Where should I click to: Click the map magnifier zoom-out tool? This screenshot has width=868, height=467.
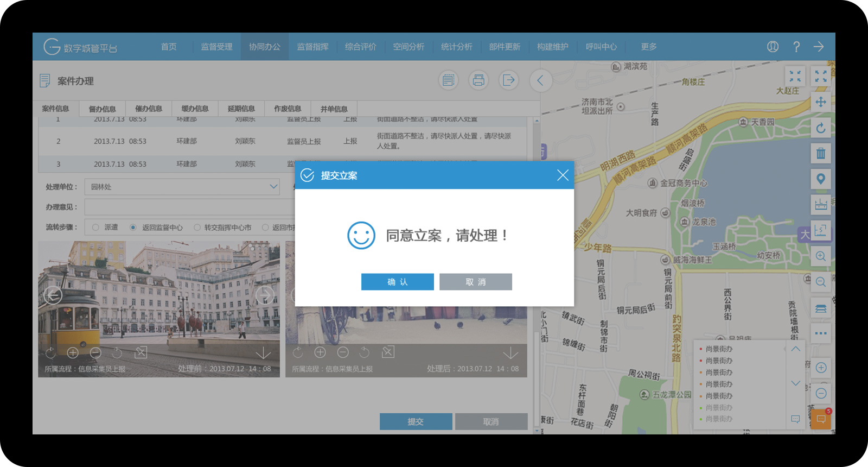(x=821, y=282)
